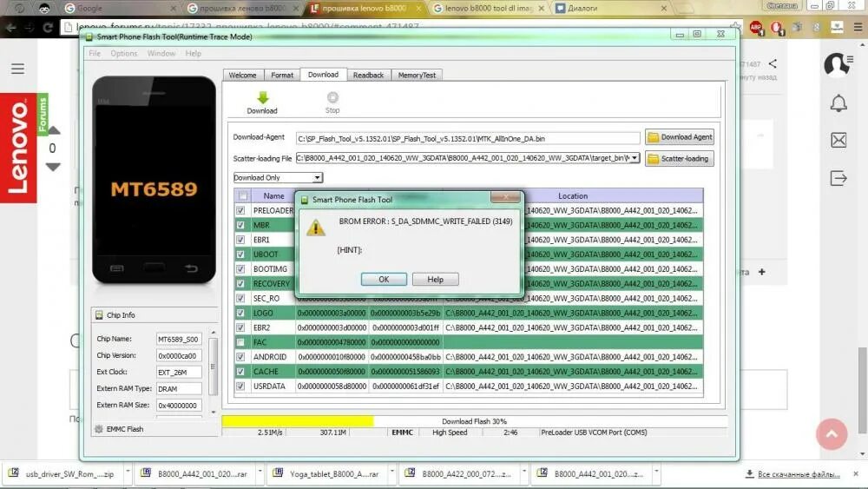868x489 pixels.
Task: Open the Options menu
Action: click(123, 53)
